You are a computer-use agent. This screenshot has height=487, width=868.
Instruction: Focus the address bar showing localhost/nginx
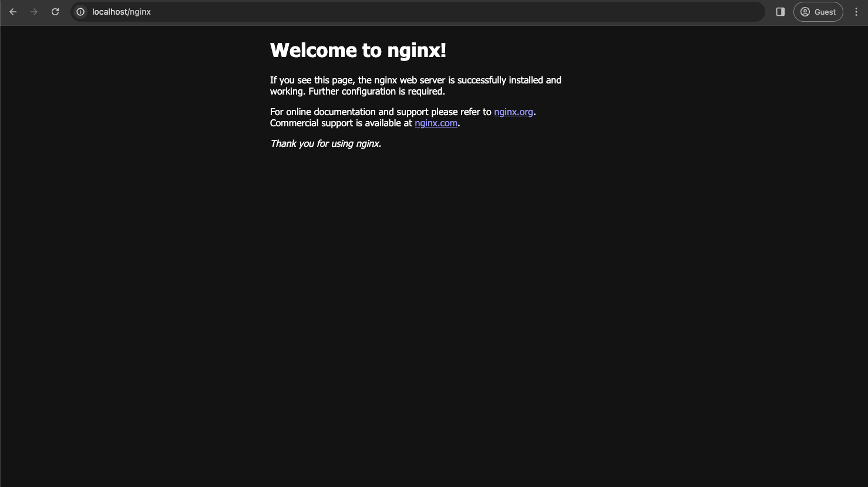(418, 12)
